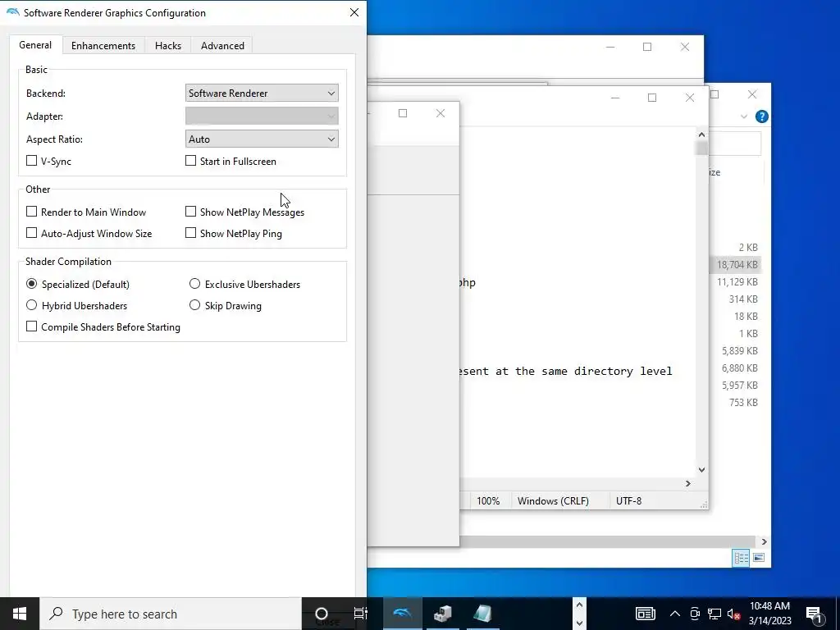Close the Notepad window

pyautogui.click(x=689, y=98)
